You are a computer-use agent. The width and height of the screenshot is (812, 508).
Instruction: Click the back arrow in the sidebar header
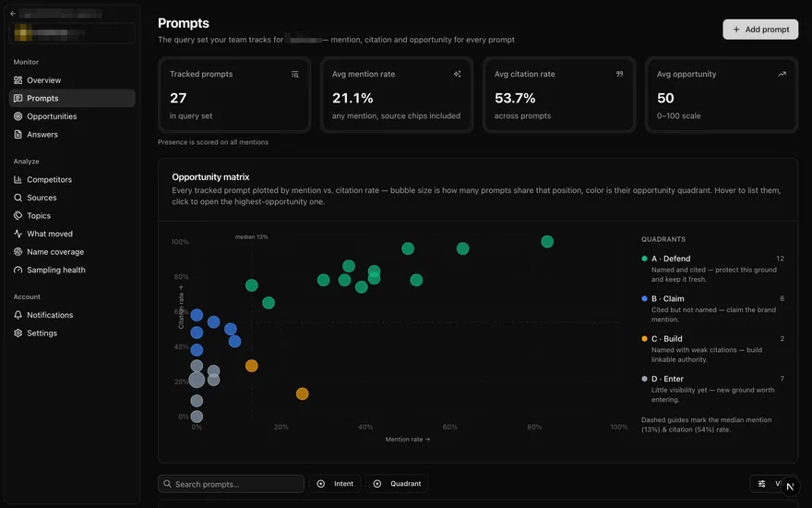pyautogui.click(x=13, y=14)
